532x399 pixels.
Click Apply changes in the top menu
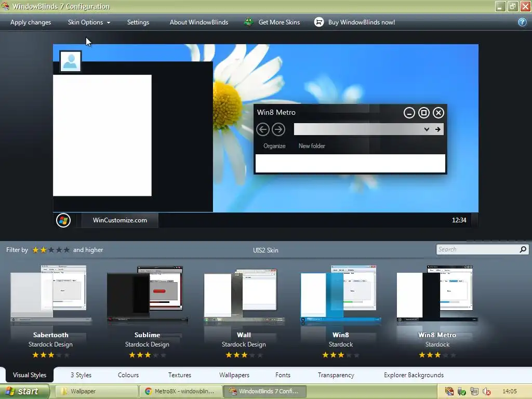[x=31, y=22]
